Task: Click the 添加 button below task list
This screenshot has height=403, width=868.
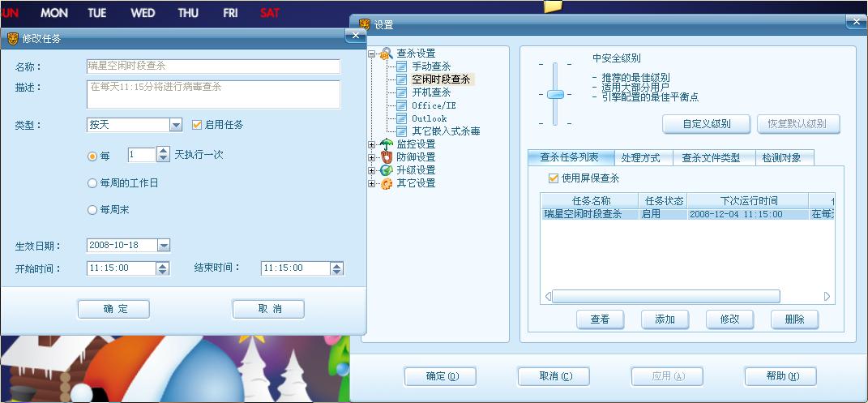Action: pos(665,319)
